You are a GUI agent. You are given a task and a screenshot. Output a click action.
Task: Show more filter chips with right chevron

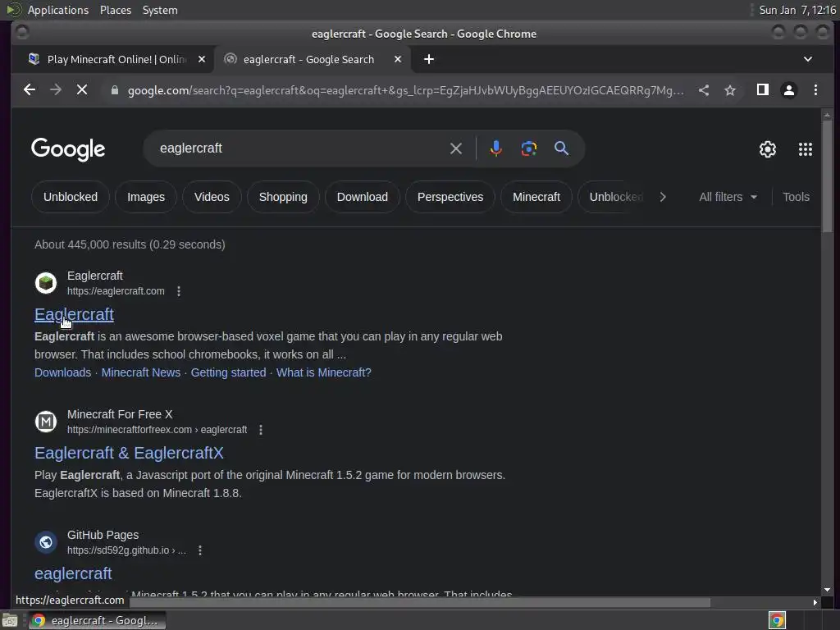(663, 197)
